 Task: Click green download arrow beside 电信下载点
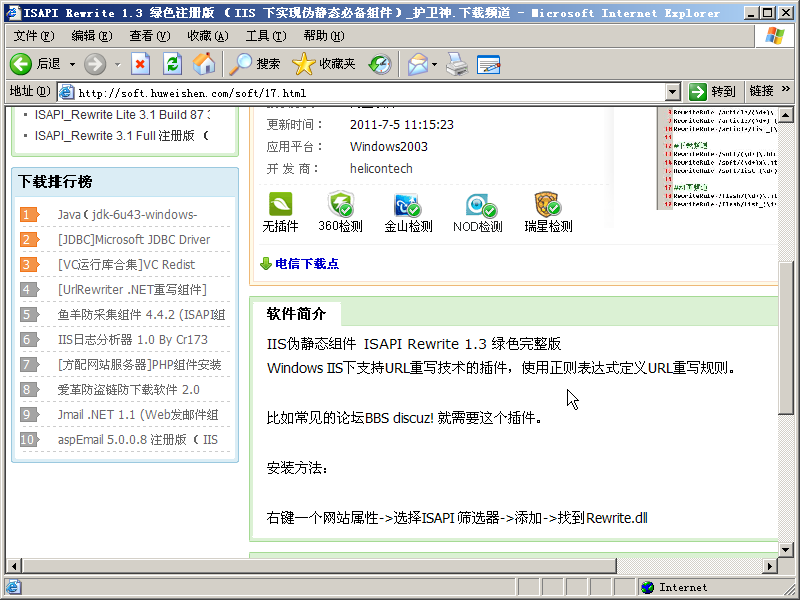click(x=266, y=264)
